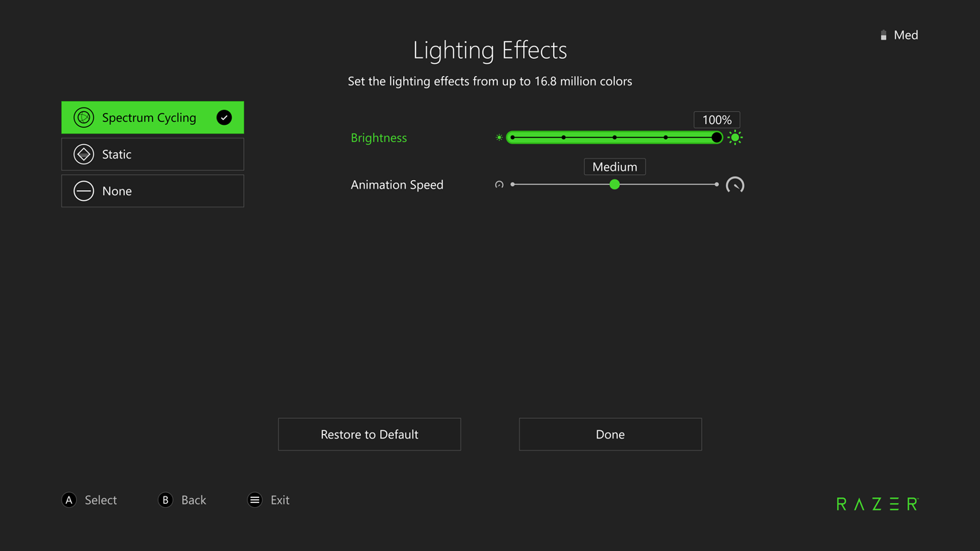Click the Medium speed value badge
This screenshot has width=980, height=551.
(x=614, y=166)
